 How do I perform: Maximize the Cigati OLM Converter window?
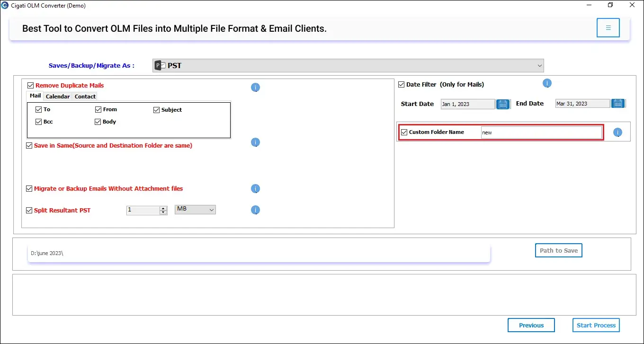610,5
